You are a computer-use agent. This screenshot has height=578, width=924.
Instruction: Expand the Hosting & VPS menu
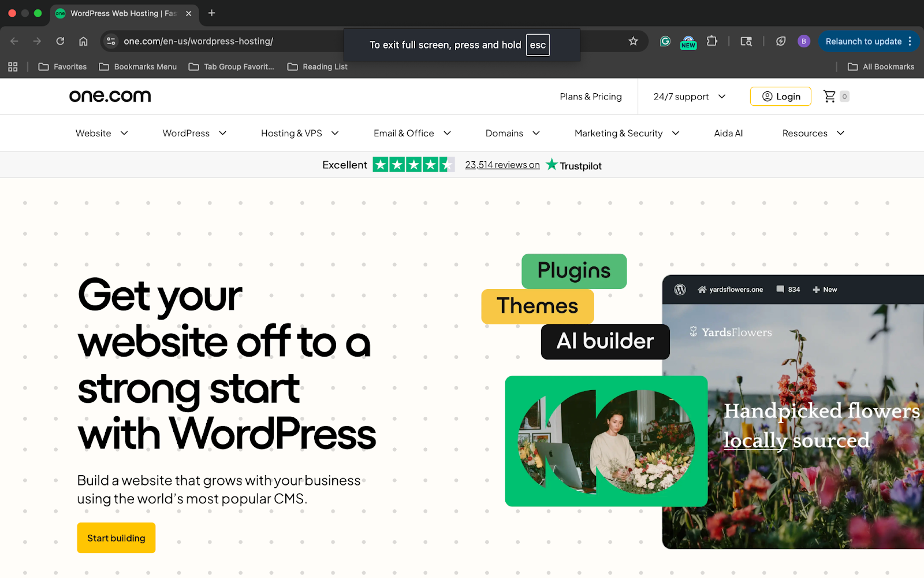coord(299,133)
